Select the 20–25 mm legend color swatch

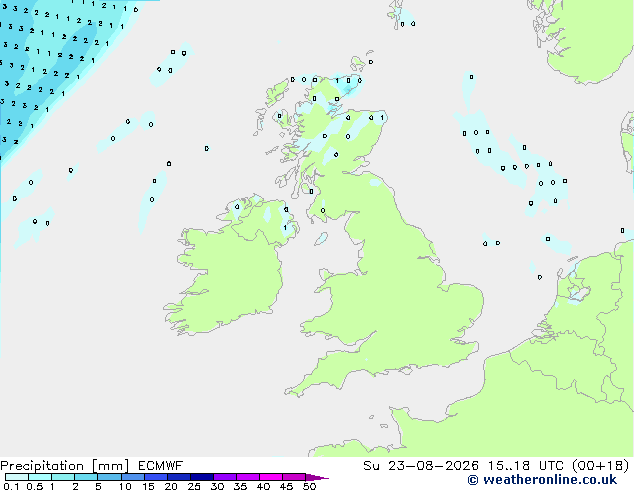[178, 477]
